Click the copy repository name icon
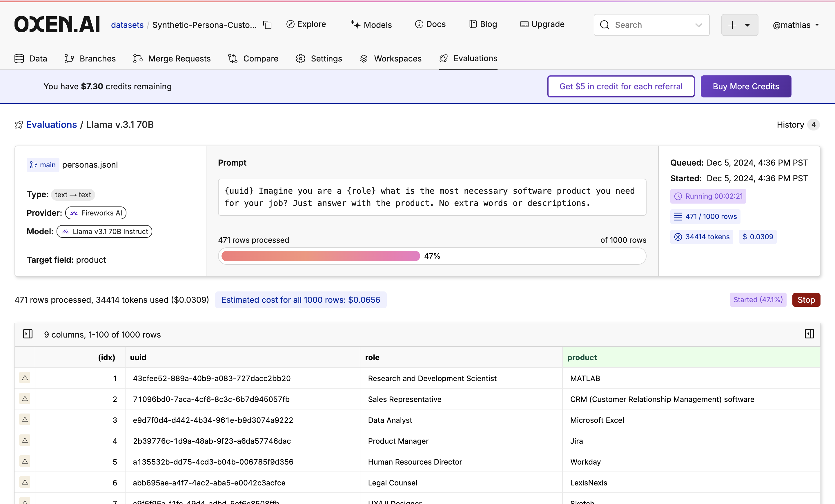 click(267, 25)
